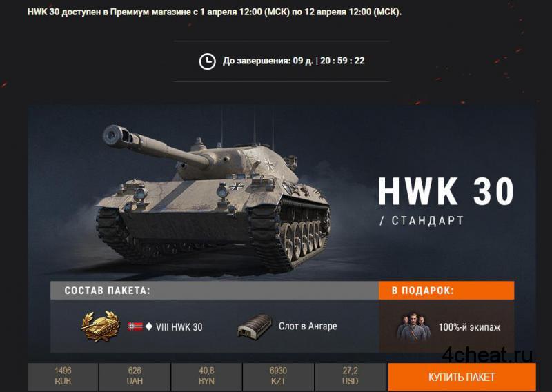Click the hangar slot garage icon
The height and width of the screenshot is (392, 552).
point(255,326)
